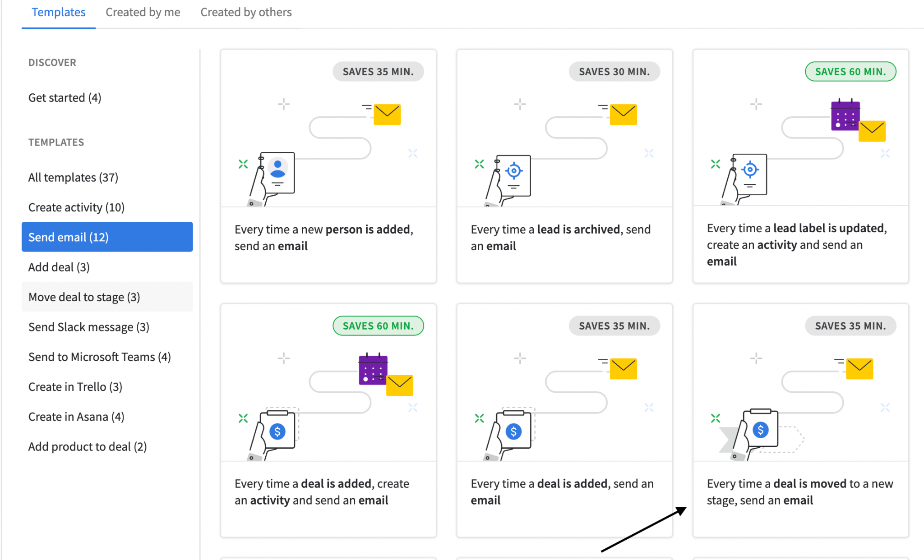This screenshot has height=560, width=924.
Task: Click the yellow envelope icon on the first card
Action: 387,114
